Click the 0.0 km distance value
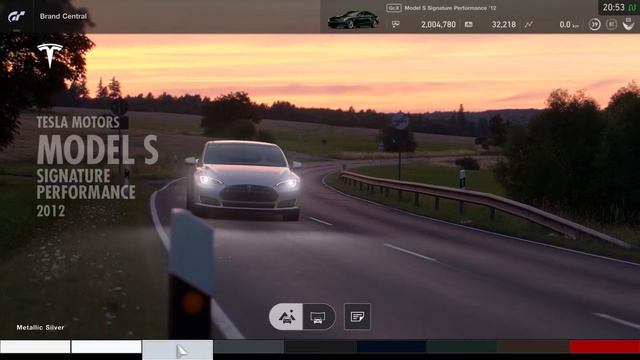This screenshot has height=360, width=640. [x=569, y=24]
